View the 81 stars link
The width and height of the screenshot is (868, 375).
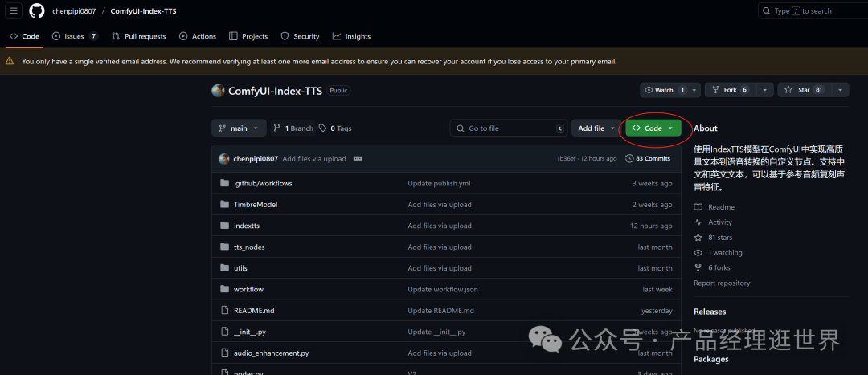coord(713,237)
